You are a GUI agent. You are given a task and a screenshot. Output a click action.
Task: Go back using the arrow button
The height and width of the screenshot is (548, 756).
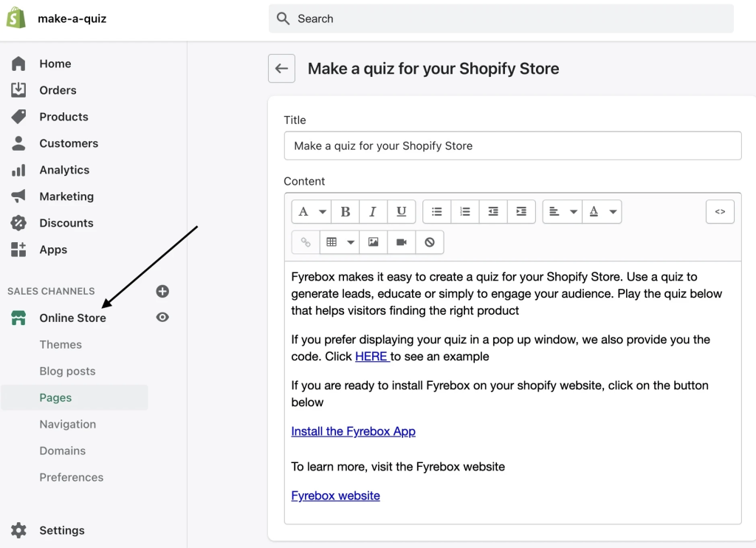click(x=281, y=69)
